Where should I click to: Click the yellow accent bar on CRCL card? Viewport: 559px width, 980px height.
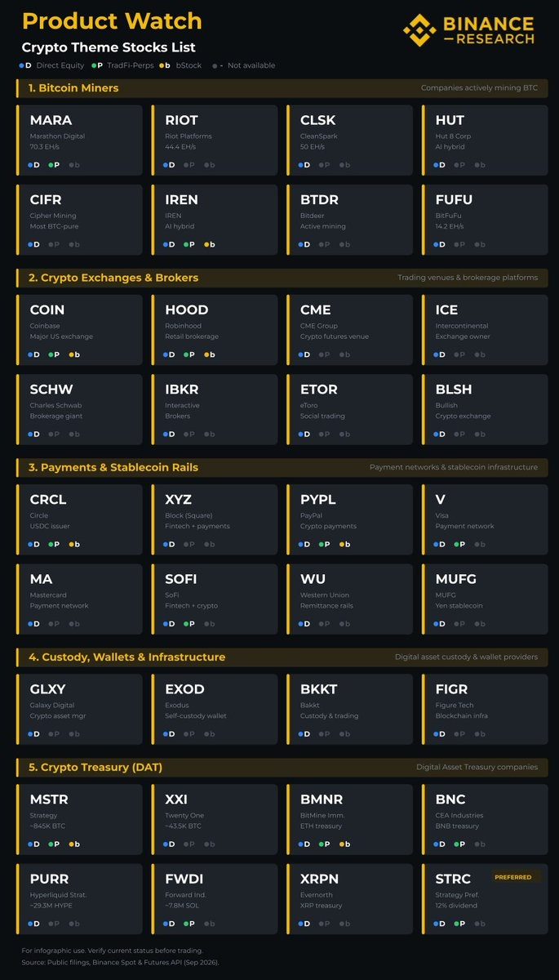point(16,520)
